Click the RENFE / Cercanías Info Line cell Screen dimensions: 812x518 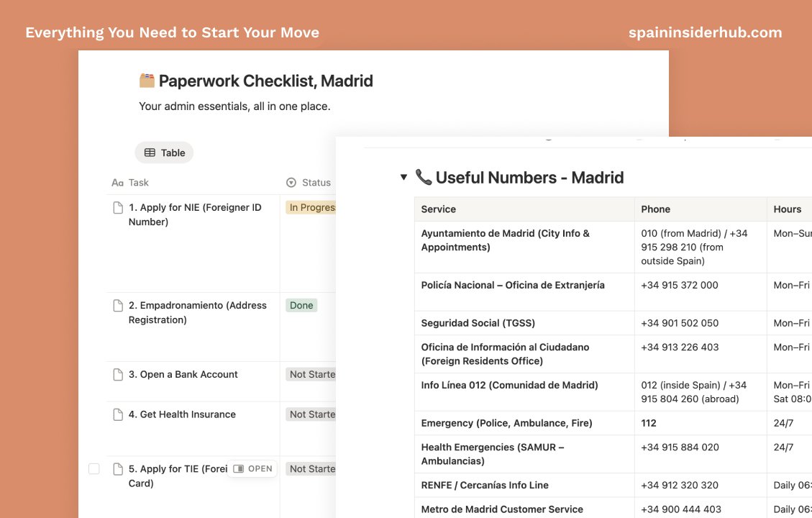[x=524, y=486]
